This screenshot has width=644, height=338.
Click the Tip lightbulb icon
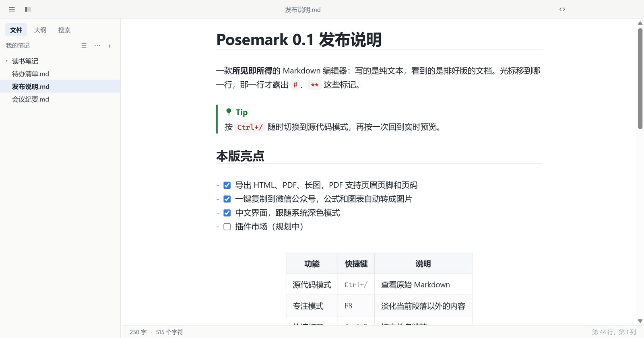[x=229, y=112]
